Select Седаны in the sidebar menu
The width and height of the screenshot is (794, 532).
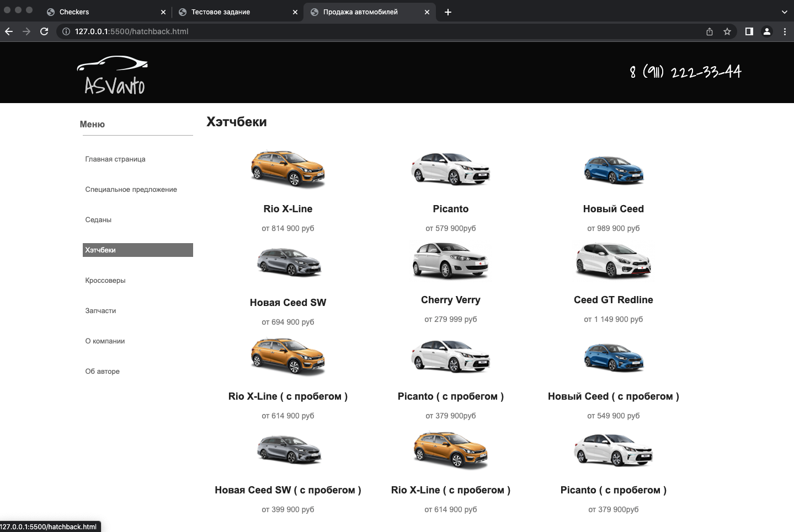(98, 219)
